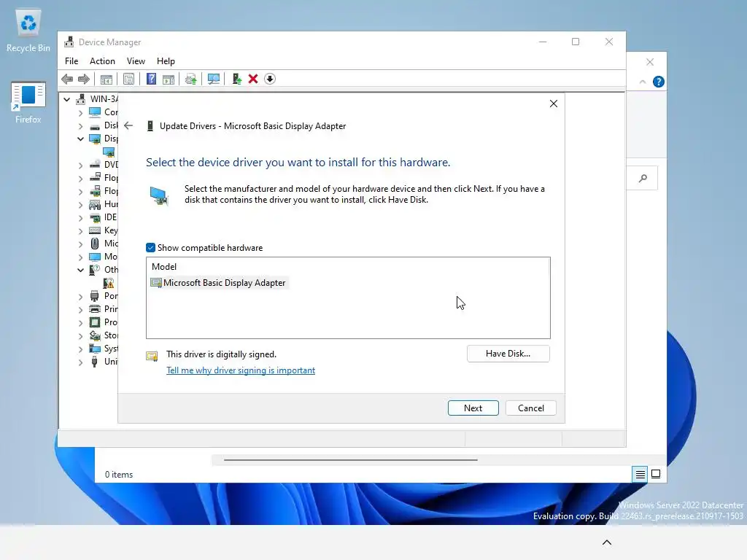Viewport: 747px width, 560px height.
Task: Expand the Human Interface Devices node
Action: (80, 204)
